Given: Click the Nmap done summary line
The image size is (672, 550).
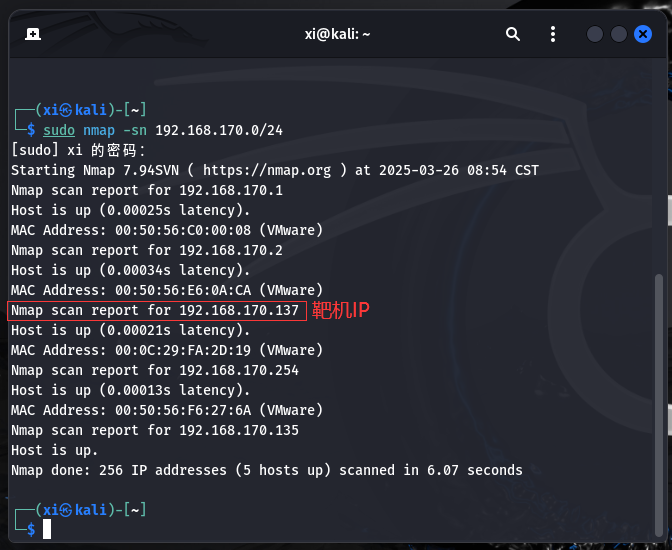Looking at the screenshot, I should pyautogui.click(x=267, y=470).
